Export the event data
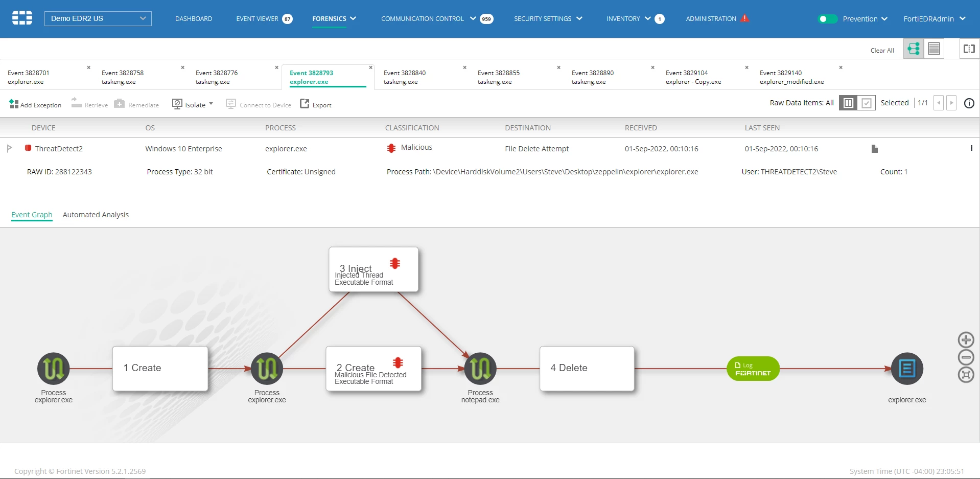 tap(316, 104)
